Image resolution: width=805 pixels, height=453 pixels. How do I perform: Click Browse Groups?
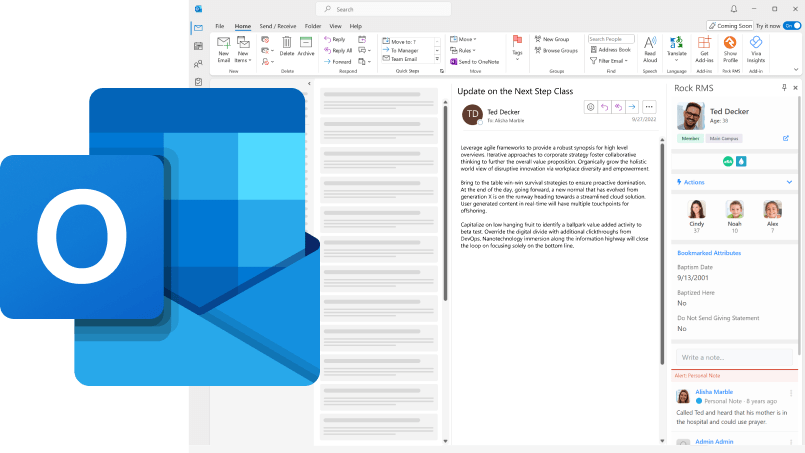point(556,50)
